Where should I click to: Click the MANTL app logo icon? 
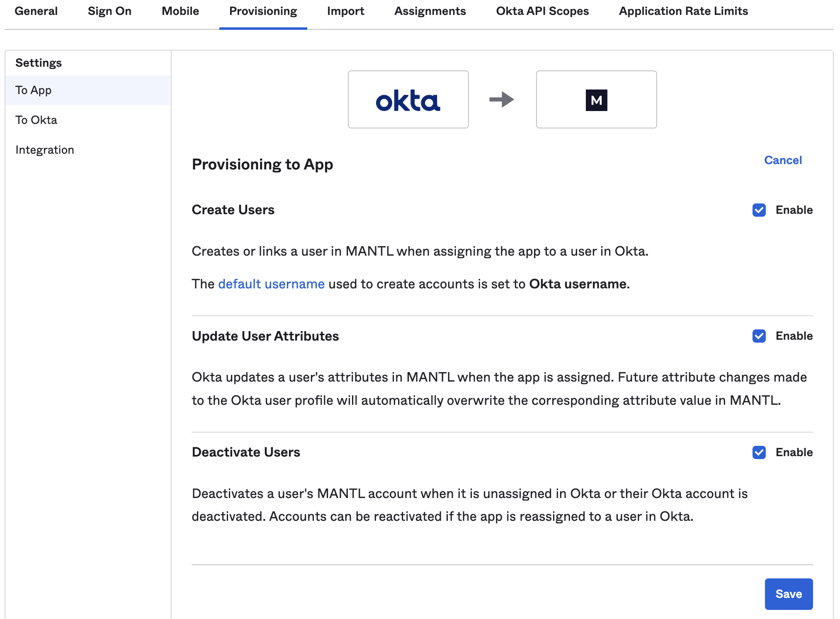596,100
